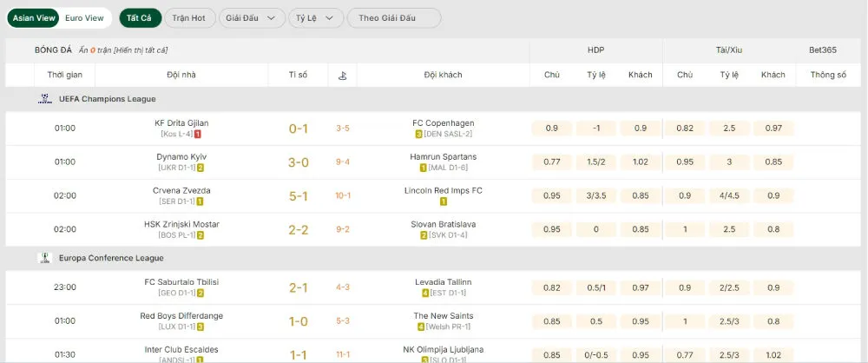Select the 0.77 home HDP odds for Dynamo Kyiv
Image resolution: width=868 pixels, height=363 pixels.
pos(552,162)
